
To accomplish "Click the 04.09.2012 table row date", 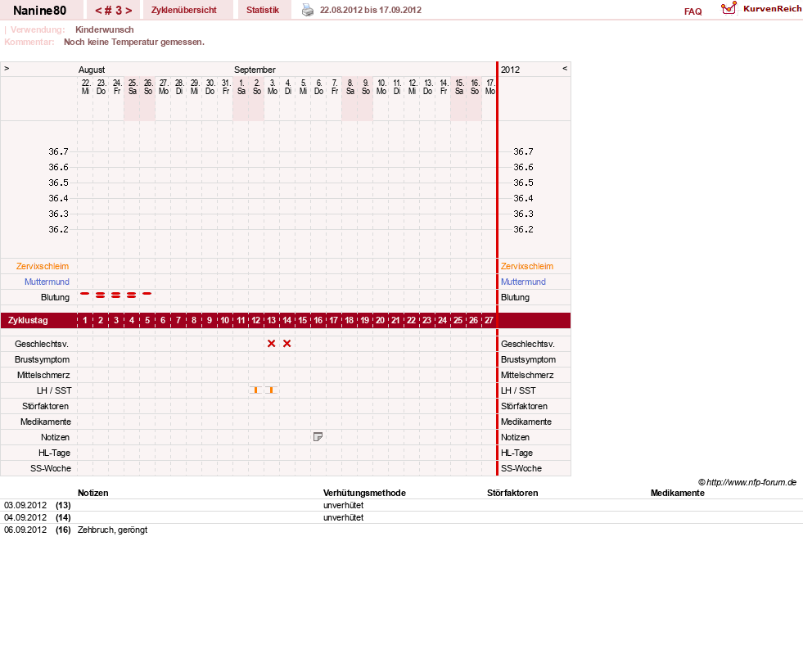I will click(x=25, y=517).
